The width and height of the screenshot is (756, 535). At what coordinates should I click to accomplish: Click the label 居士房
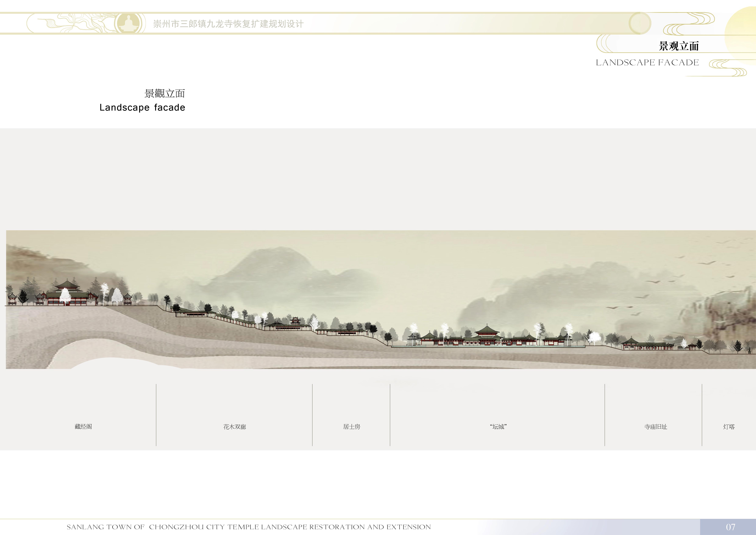352,427
